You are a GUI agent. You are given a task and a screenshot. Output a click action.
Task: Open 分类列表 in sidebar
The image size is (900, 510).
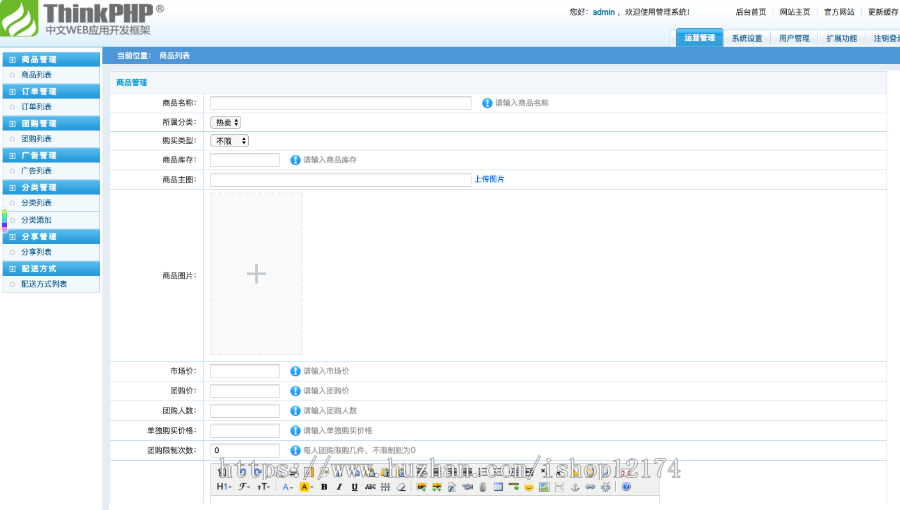36,203
